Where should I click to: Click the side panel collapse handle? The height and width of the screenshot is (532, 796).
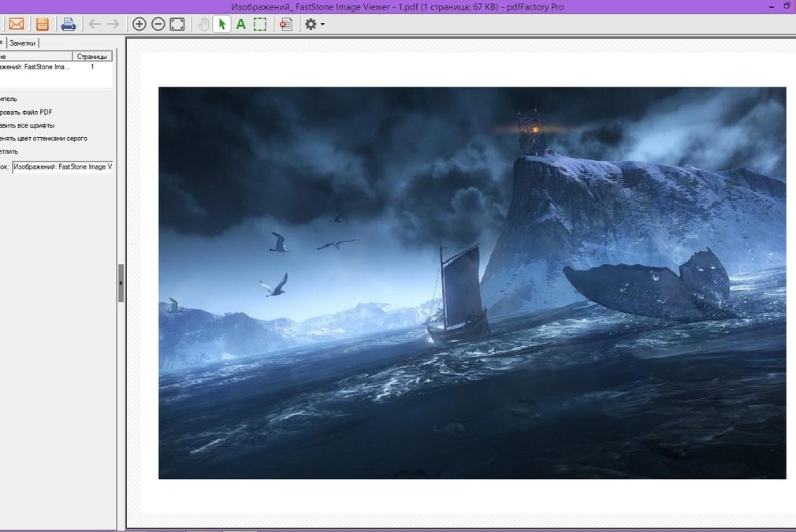(x=121, y=283)
